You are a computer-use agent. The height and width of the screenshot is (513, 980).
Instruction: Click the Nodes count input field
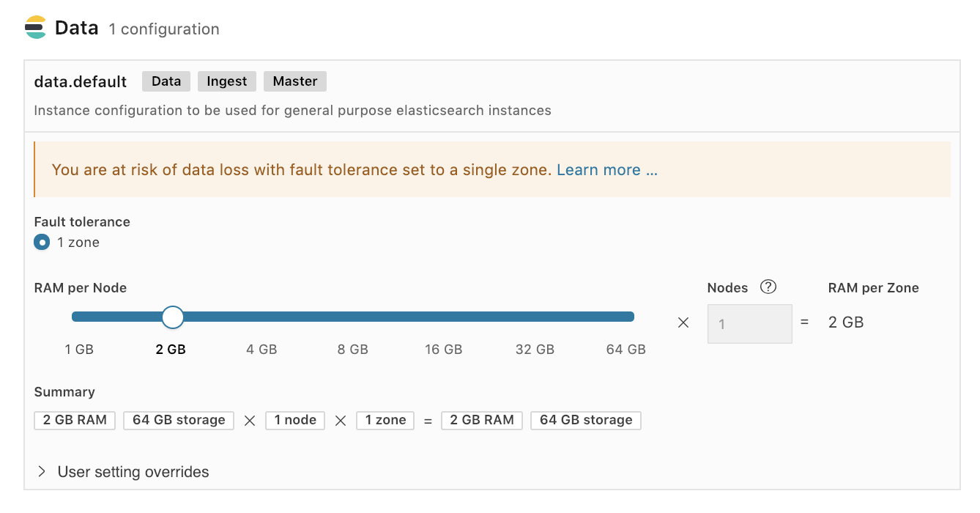(x=749, y=324)
